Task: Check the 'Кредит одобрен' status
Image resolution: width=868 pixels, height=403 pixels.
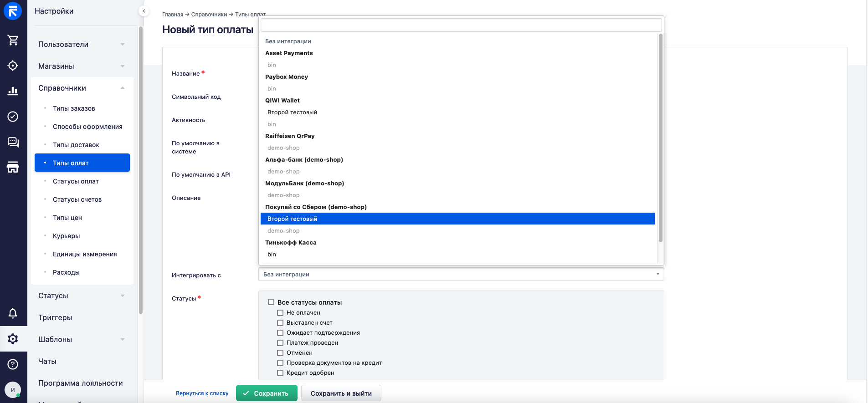Action: coord(280,373)
